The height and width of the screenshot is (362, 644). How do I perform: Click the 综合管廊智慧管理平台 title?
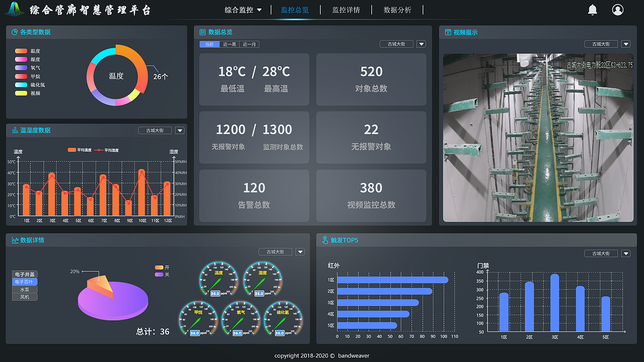click(x=90, y=10)
